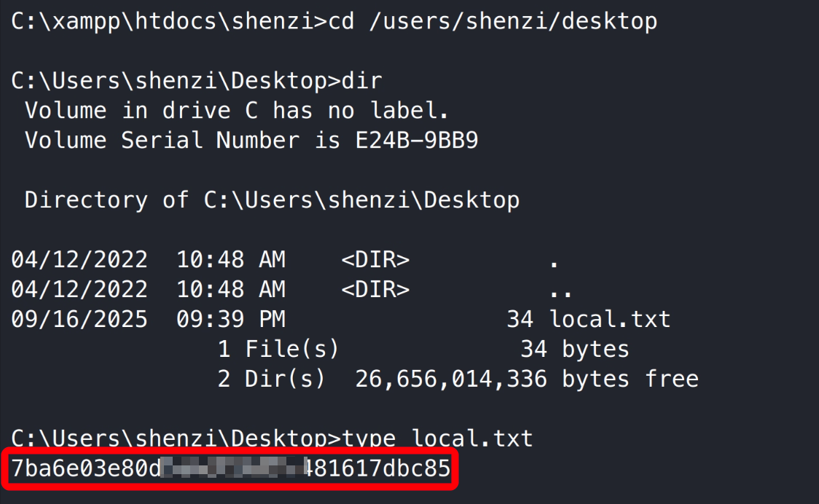The height and width of the screenshot is (504, 819).
Task: Click the '1 File(s)' summary text
Action: pyautogui.click(x=278, y=349)
